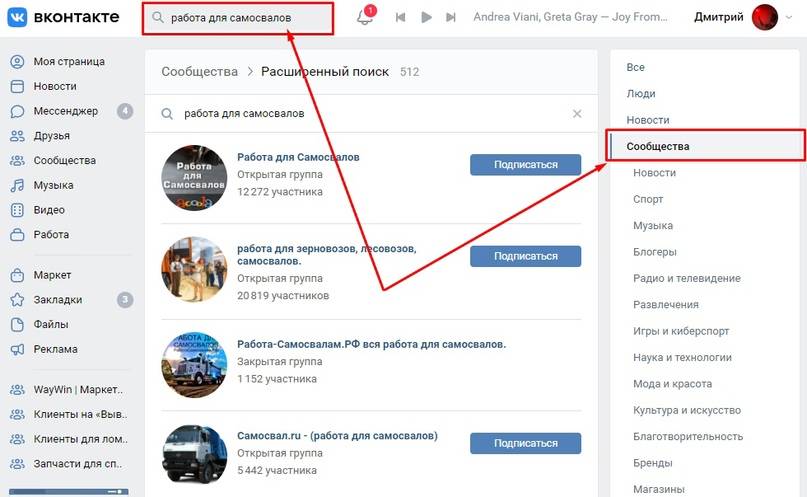Filter communities by Культура и искусство
Image resolution: width=807 pixels, height=497 pixels.
click(687, 410)
